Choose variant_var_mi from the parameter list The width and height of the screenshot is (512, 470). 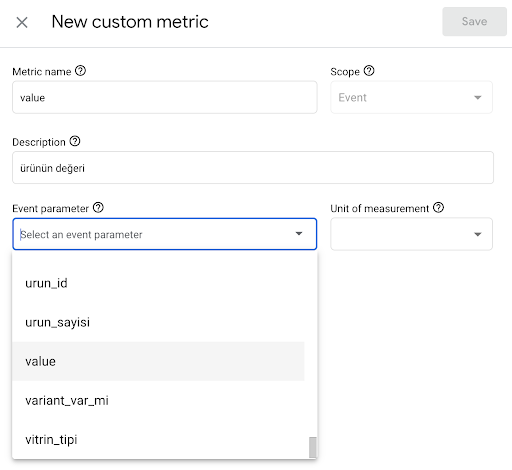pyautogui.click(x=158, y=400)
